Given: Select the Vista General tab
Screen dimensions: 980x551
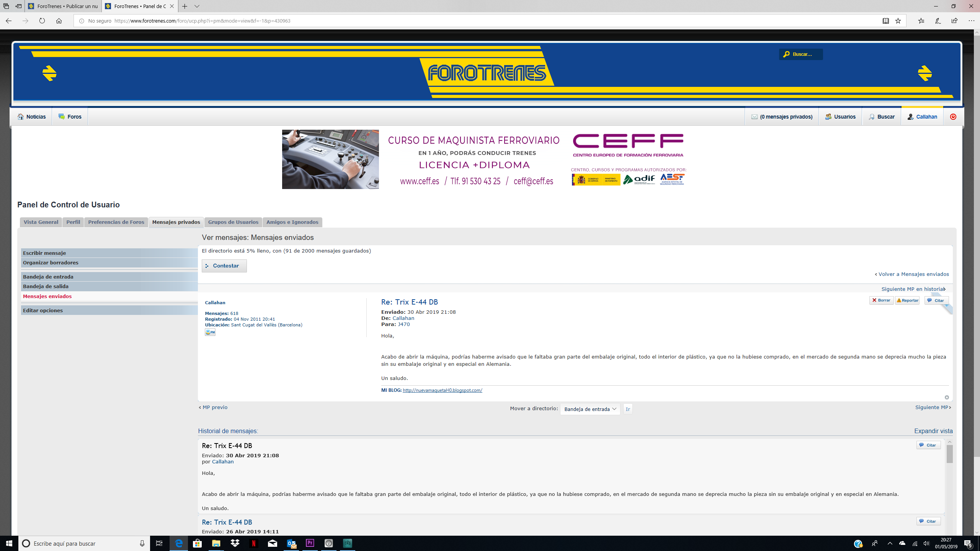Looking at the screenshot, I should coord(41,222).
